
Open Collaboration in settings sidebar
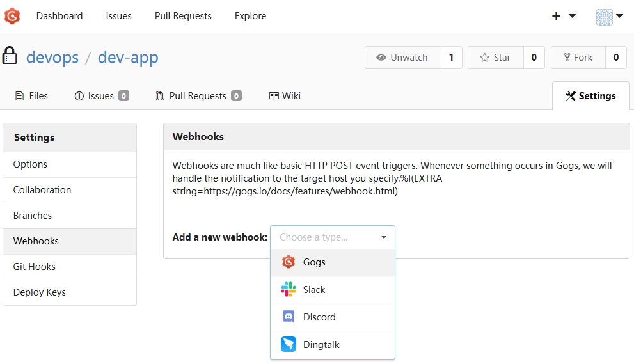tap(70, 190)
